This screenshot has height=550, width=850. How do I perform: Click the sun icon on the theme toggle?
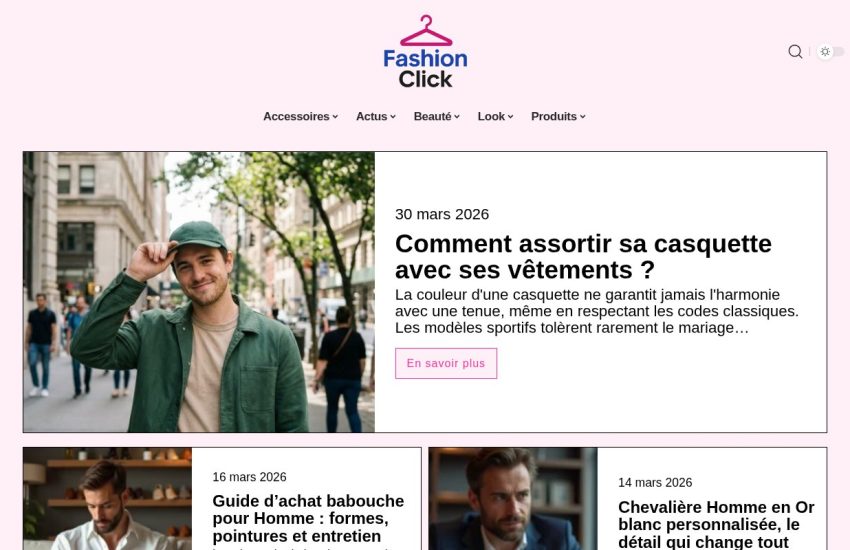(x=825, y=51)
